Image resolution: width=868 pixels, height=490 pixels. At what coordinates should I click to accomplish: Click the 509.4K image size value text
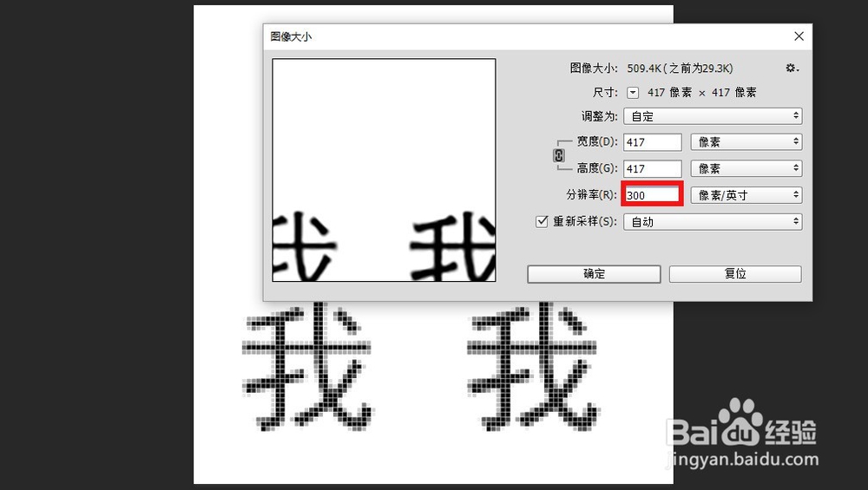point(680,68)
